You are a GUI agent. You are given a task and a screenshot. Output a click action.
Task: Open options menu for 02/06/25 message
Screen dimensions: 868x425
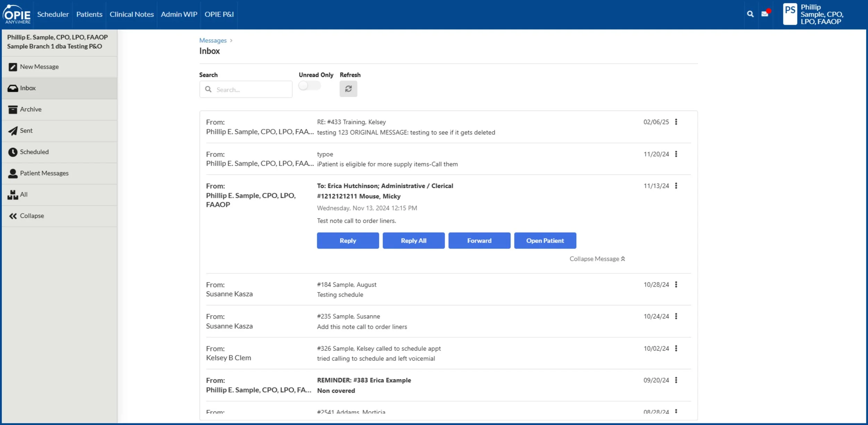click(676, 122)
